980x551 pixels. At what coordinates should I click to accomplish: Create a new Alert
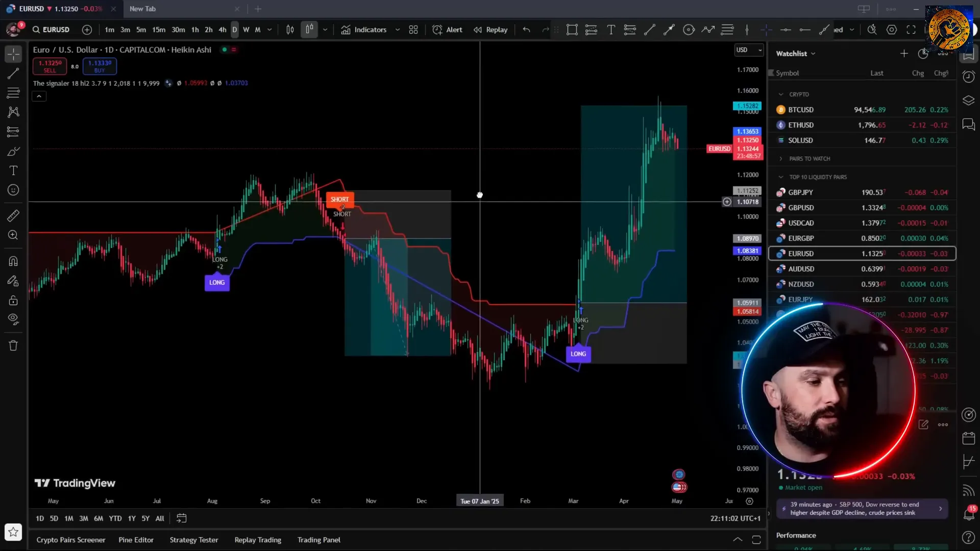click(447, 30)
